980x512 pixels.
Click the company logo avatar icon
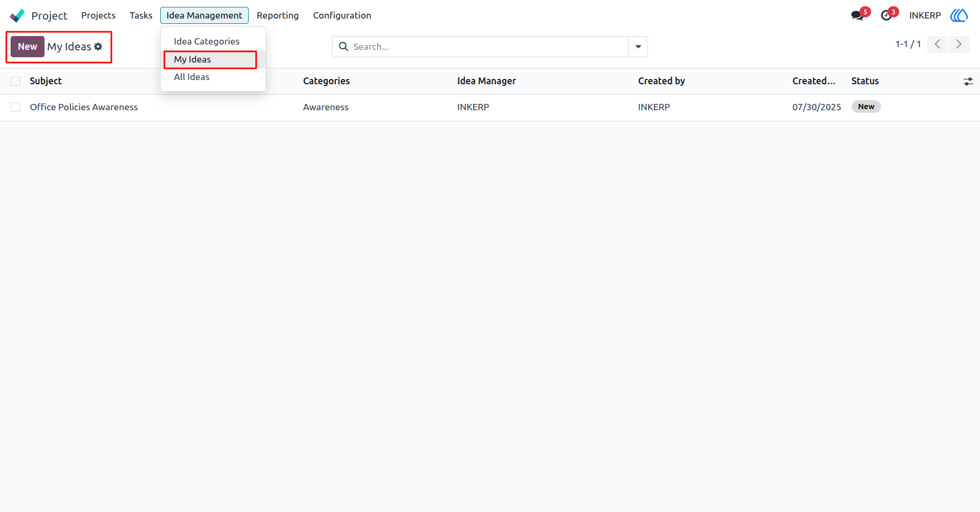(x=959, y=15)
